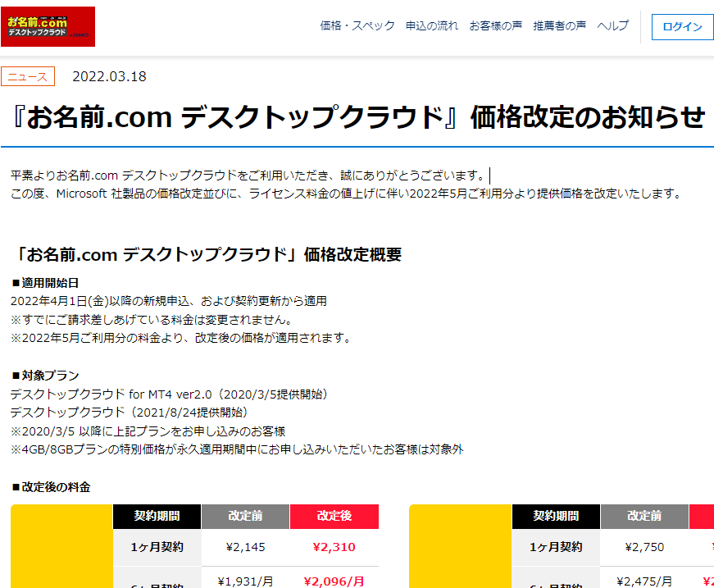Screen dimensions: 714x588
Task: Click the red ¥2,310 price
Action: coord(334,547)
